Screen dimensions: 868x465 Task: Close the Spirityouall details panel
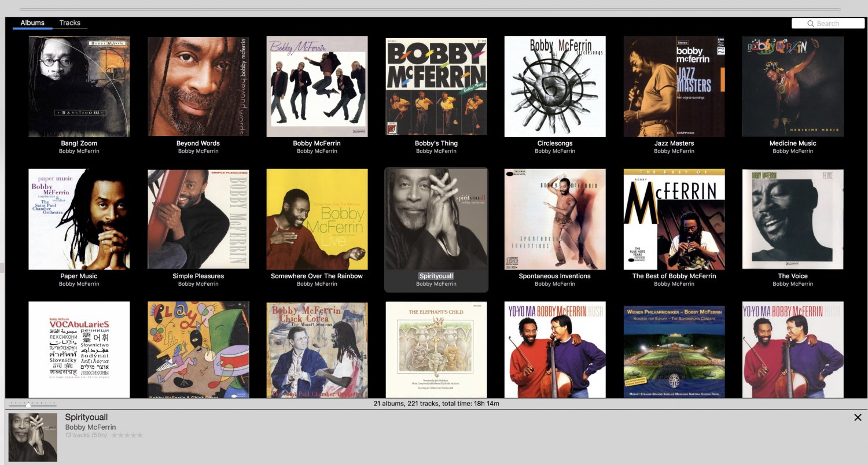point(858,418)
